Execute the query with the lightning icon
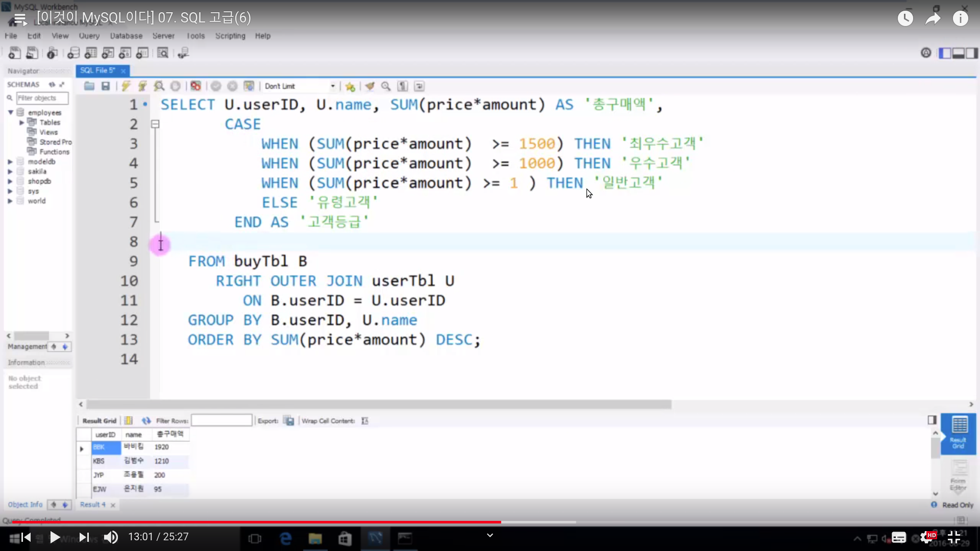980x551 pixels. pos(126,86)
